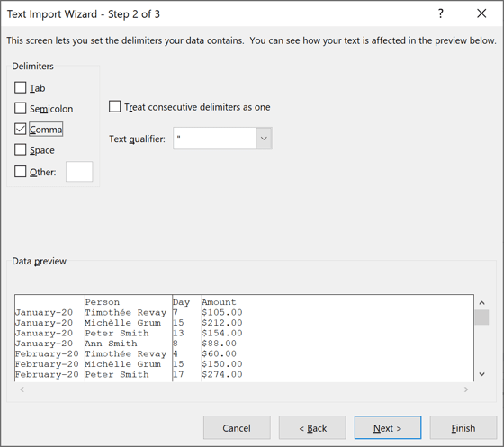Click the data preview scroll up arrow
This screenshot has height=447, width=504.
coord(481,303)
